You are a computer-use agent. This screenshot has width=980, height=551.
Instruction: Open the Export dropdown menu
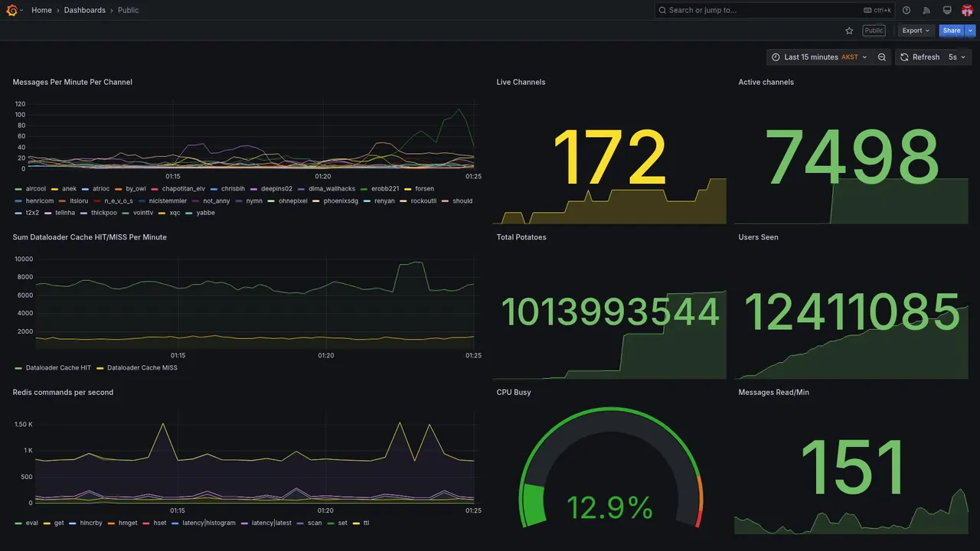tap(916, 31)
